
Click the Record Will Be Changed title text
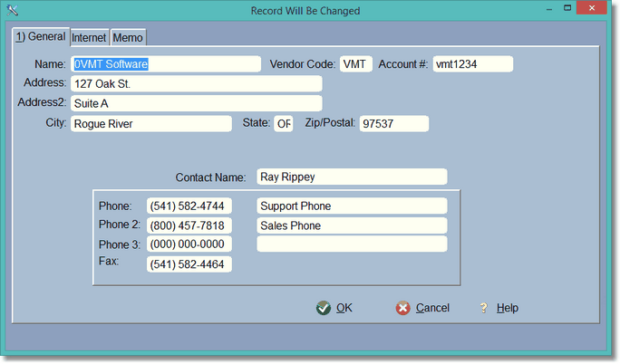click(305, 11)
